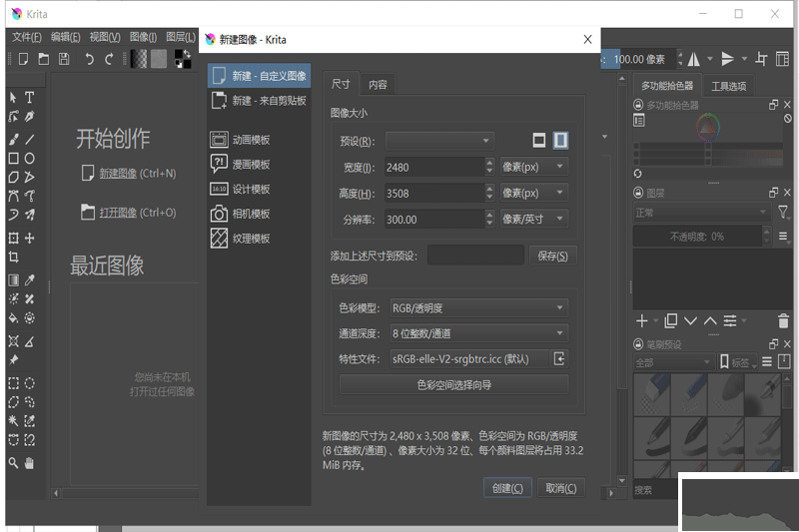Open the Preset (预设) dropdown
The height and width of the screenshot is (532, 799).
coord(439,141)
